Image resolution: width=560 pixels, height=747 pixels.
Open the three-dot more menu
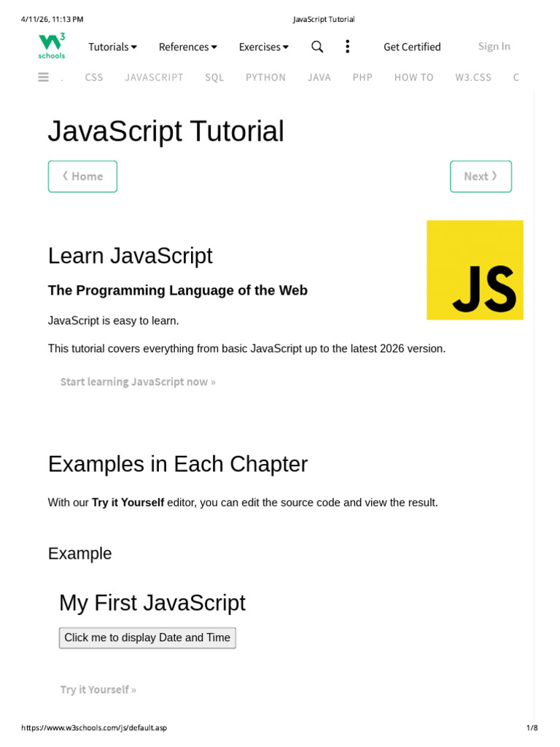[x=348, y=46]
